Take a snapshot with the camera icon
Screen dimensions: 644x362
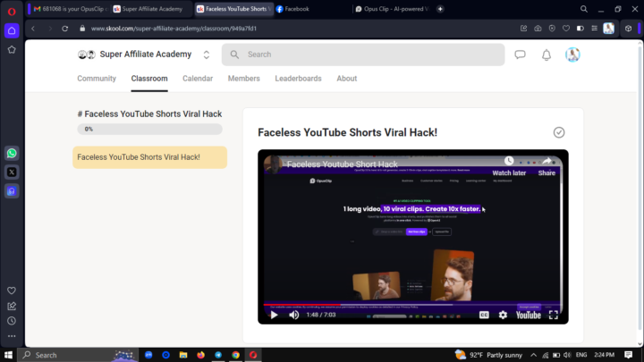coord(538,29)
